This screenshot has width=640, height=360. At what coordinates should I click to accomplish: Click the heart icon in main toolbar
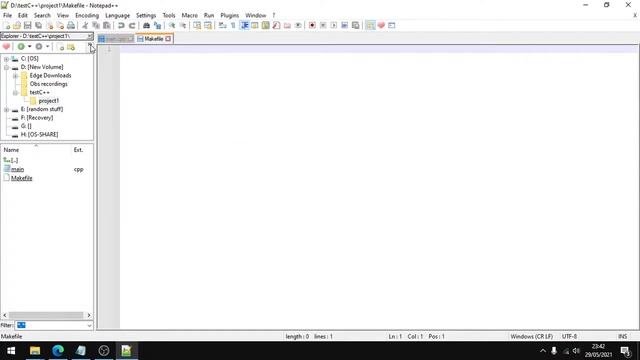381,25
